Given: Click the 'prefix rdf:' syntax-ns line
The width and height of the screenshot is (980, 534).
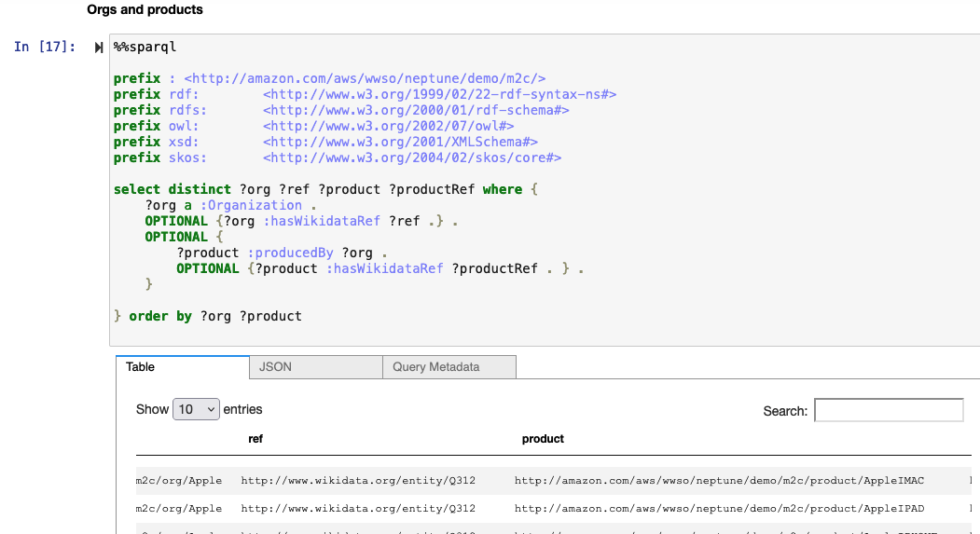Looking at the screenshot, I should coord(365,94).
